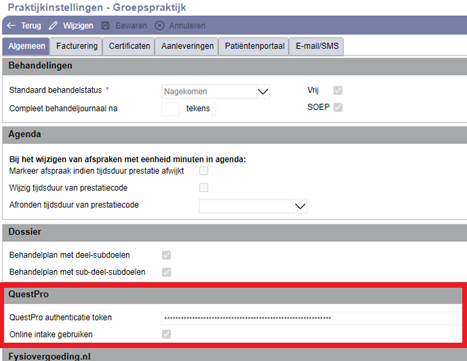This screenshot has width=467, height=361.
Task: Start editing via the Wijzigen label
Action: [x=78, y=26]
